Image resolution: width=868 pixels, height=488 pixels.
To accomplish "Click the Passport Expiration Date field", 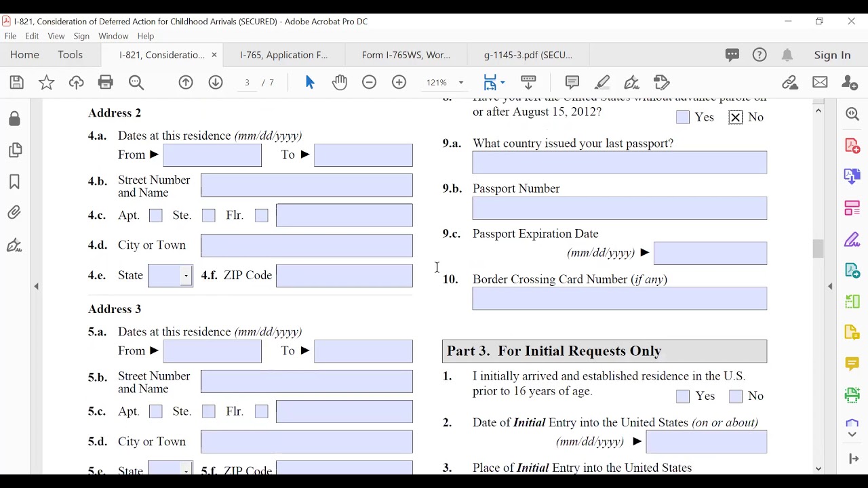I will tap(710, 253).
